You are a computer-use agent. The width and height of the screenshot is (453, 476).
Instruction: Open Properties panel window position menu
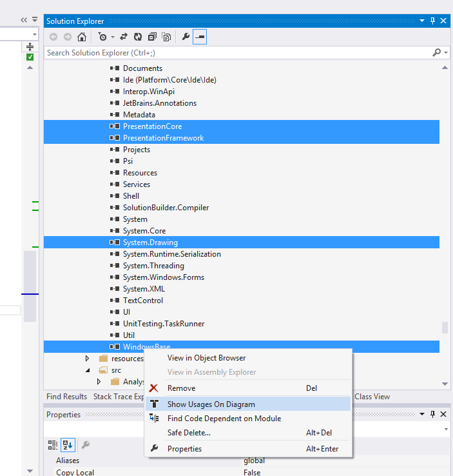pyautogui.click(x=422, y=414)
